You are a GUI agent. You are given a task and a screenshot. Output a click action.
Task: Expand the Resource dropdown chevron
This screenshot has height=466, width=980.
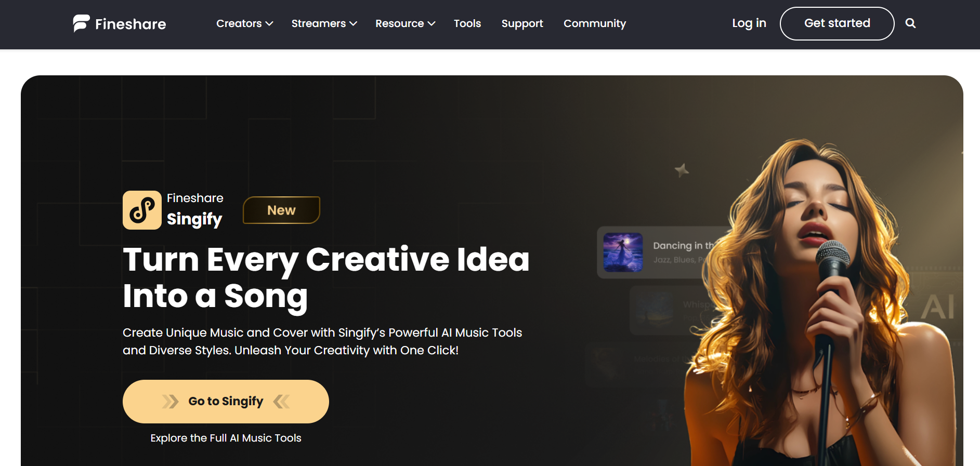[431, 24]
